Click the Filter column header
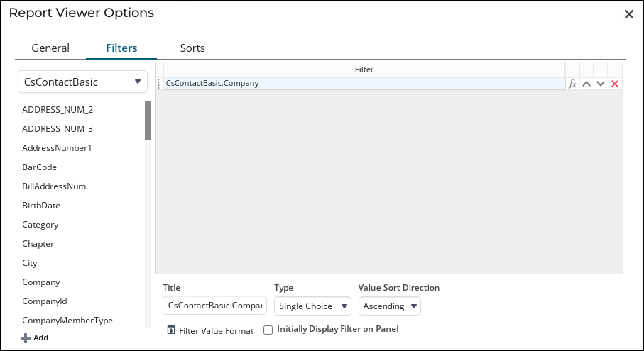 click(364, 69)
